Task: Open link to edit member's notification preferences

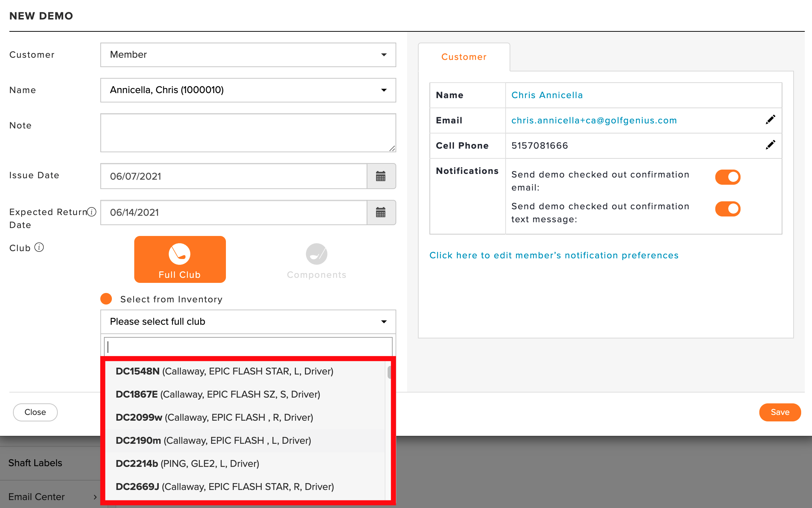Action: (x=554, y=255)
